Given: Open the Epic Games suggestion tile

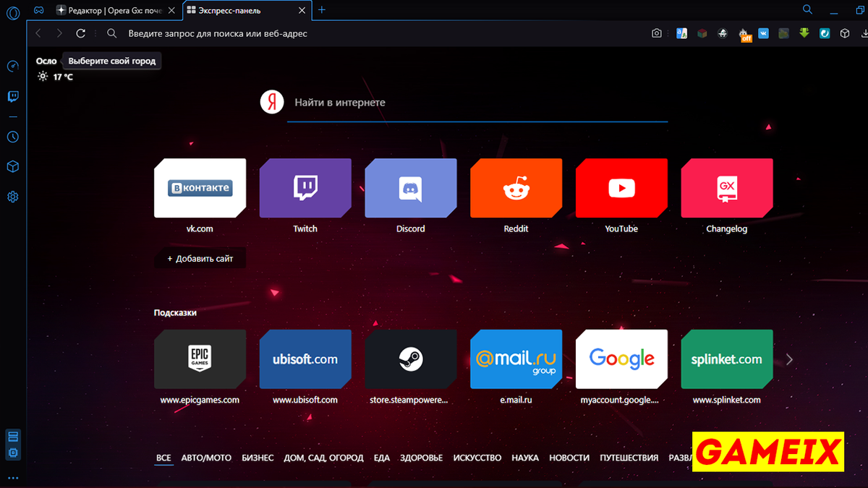Looking at the screenshot, I should coord(200,359).
